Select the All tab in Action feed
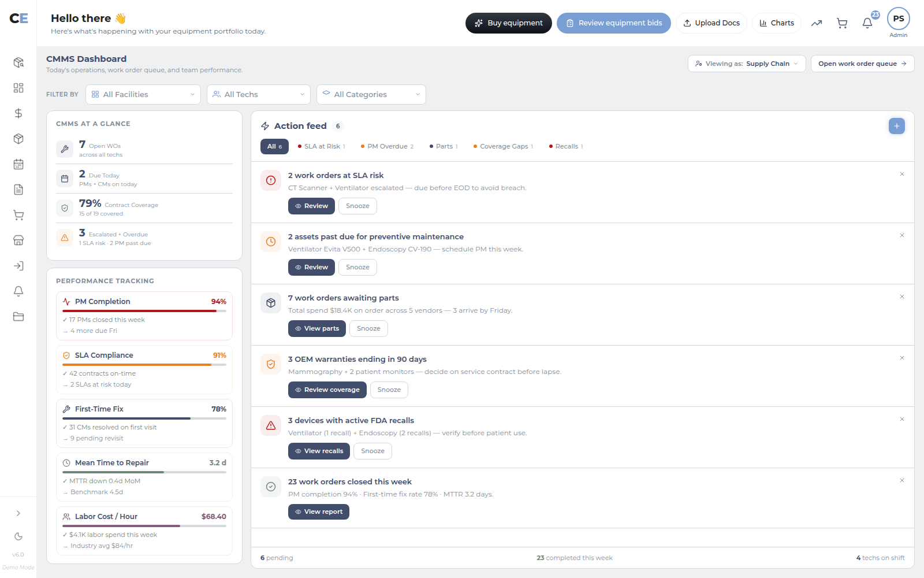 tap(274, 147)
